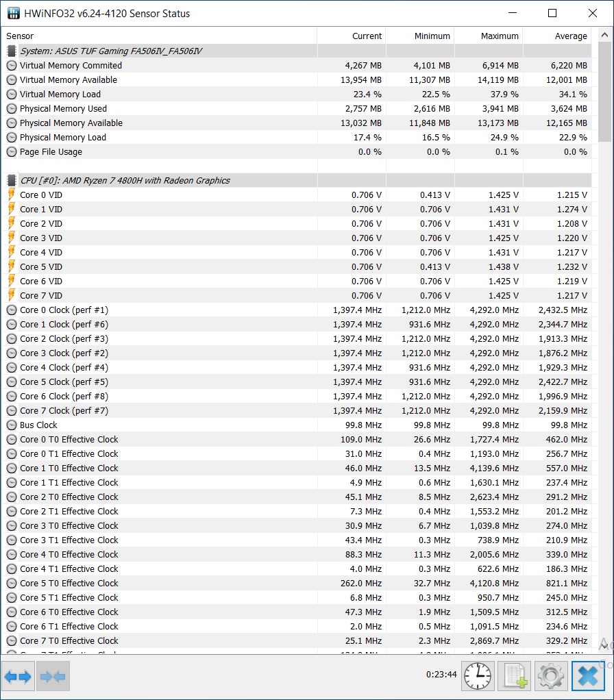
Task: Click the Physical Memory Load icon
Action: click(12, 138)
